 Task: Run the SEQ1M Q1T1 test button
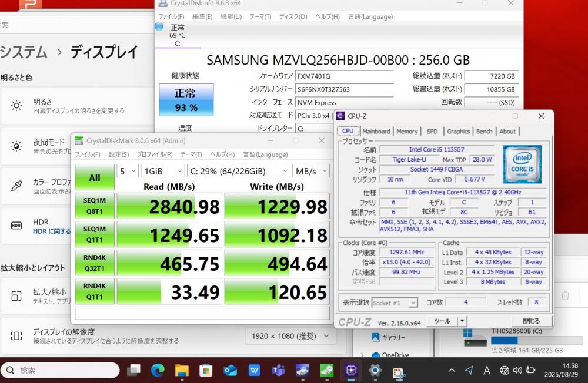coord(95,234)
